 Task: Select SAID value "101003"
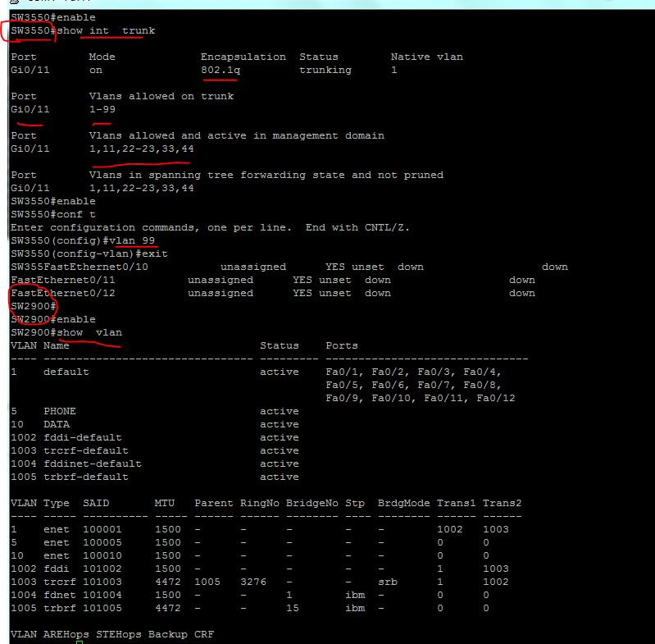102,582
